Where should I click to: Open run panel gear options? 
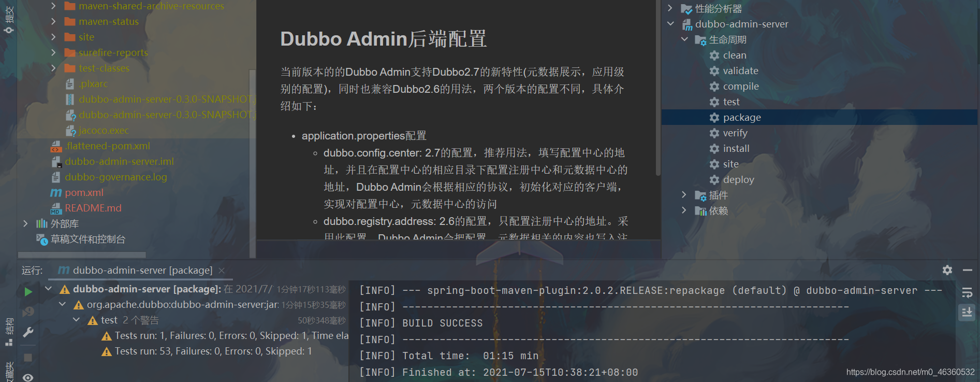[947, 270]
